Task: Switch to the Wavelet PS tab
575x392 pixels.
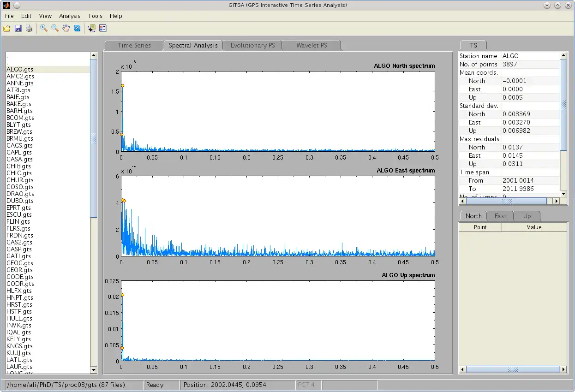Action: coord(311,45)
